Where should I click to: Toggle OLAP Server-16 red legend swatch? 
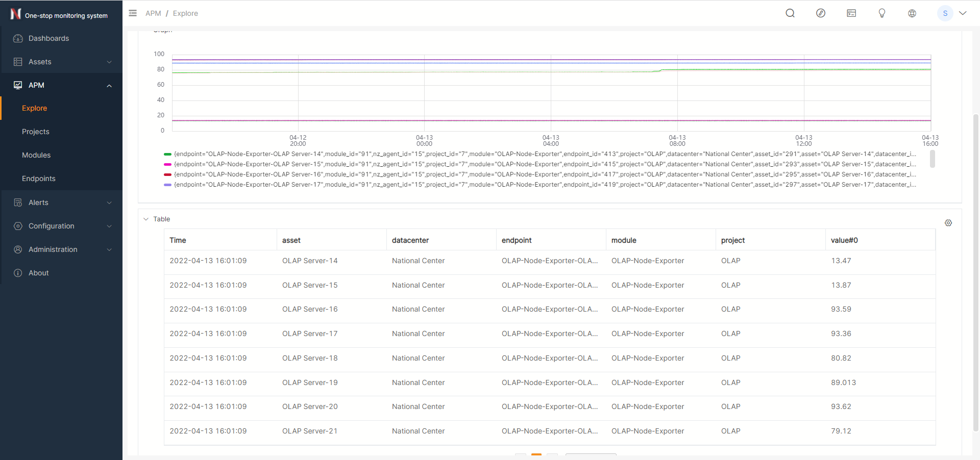point(167,174)
